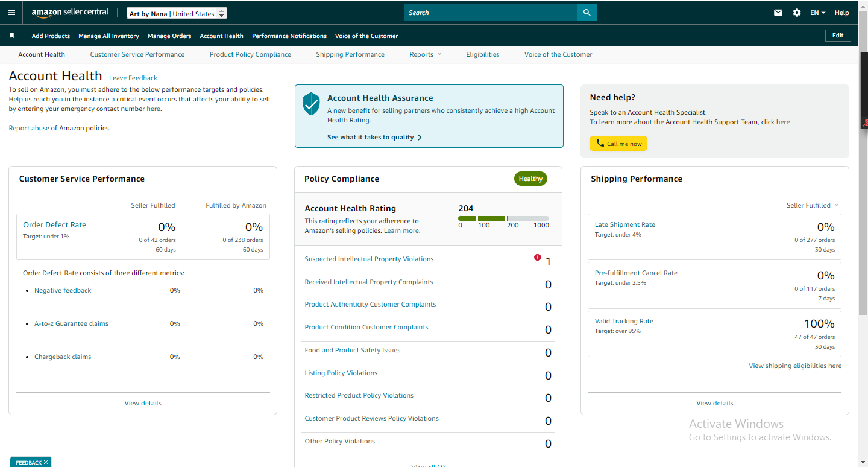Image resolution: width=868 pixels, height=467 pixels.
Task: Open Product Authenticity Customer Complaints
Action: 370,304
